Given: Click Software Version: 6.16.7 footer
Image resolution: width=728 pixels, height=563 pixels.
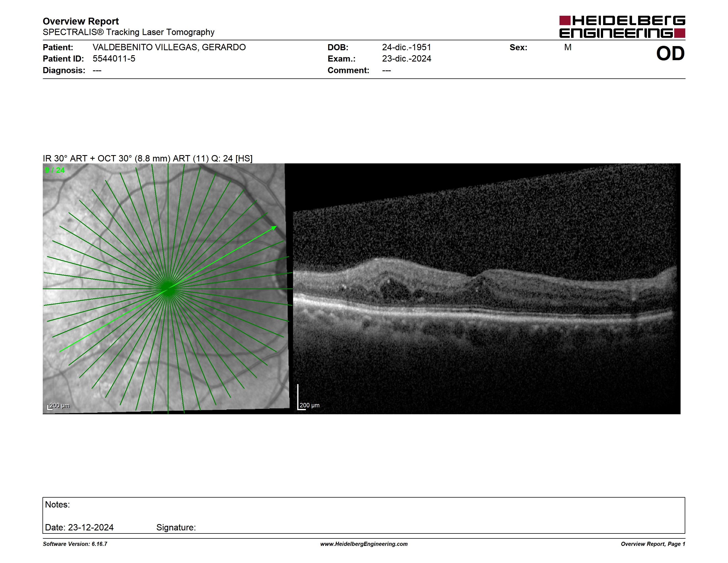Looking at the screenshot, I should pyautogui.click(x=75, y=544).
